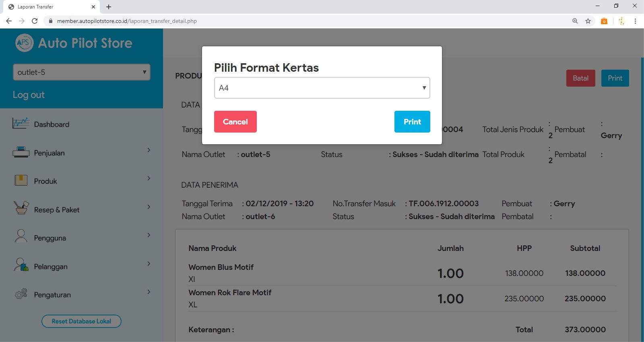Expand the Produk submenu chevron
The width and height of the screenshot is (644, 342).
coord(149,178)
